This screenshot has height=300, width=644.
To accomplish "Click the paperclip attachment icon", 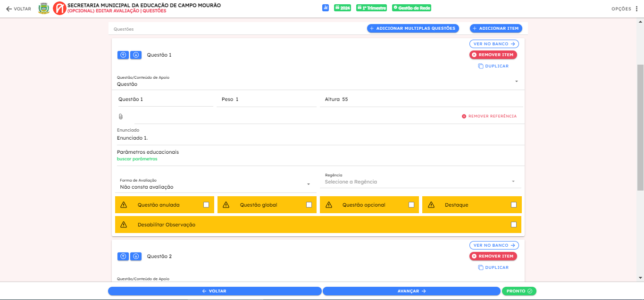I will (121, 117).
